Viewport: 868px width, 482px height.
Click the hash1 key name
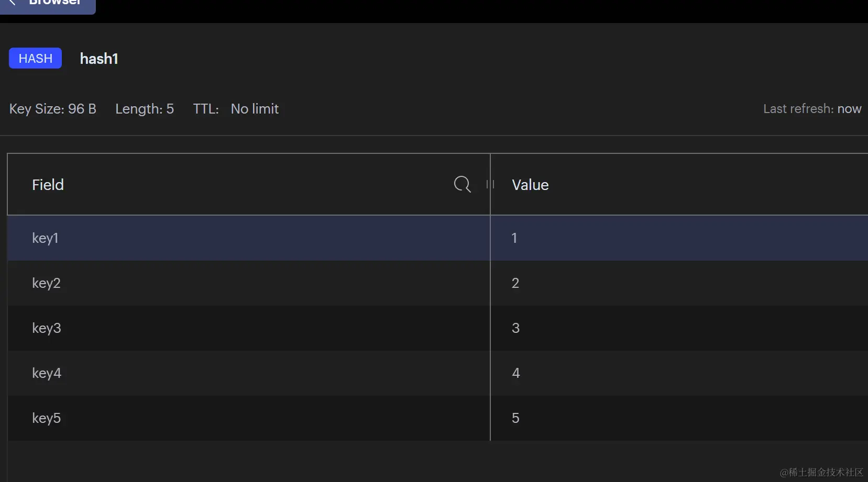[x=99, y=59]
